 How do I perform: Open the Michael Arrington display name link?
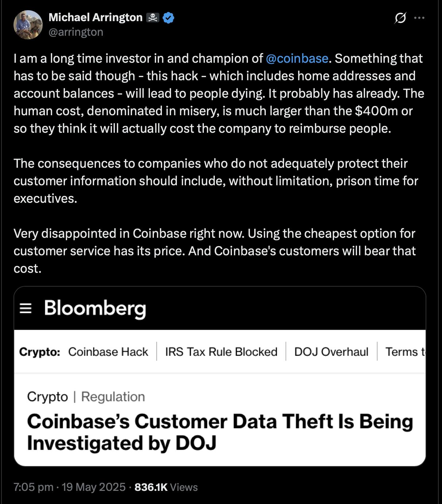click(x=96, y=17)
